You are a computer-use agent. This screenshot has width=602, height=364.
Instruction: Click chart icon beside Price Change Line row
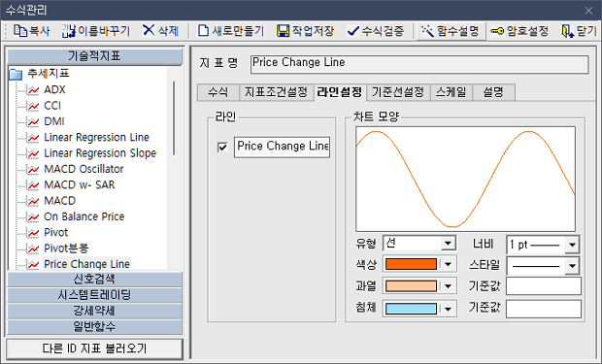pos(33,264)
